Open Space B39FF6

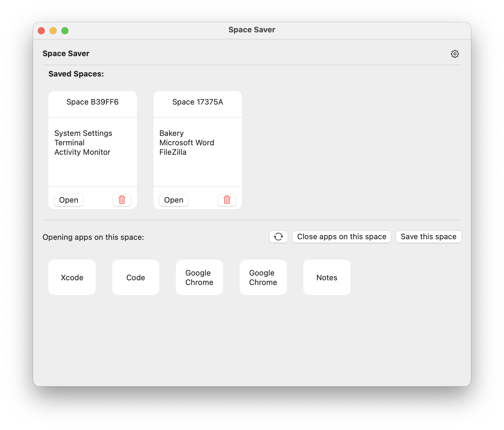click(68, 200)
